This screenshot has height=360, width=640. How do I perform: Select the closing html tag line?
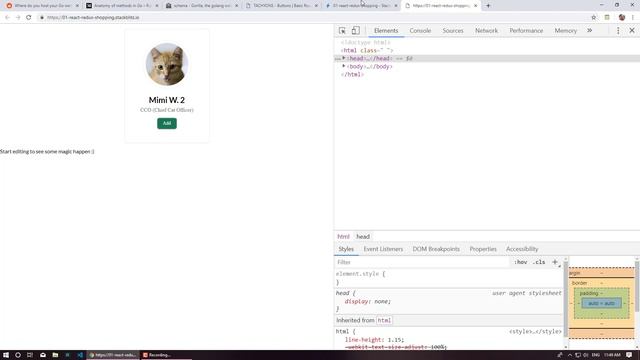click(352, 74)
